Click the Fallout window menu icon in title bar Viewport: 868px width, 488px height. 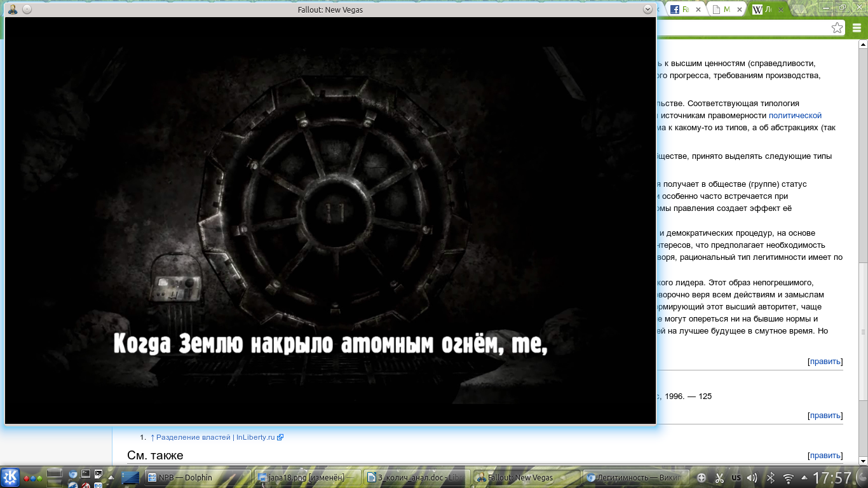coord(13,10)
